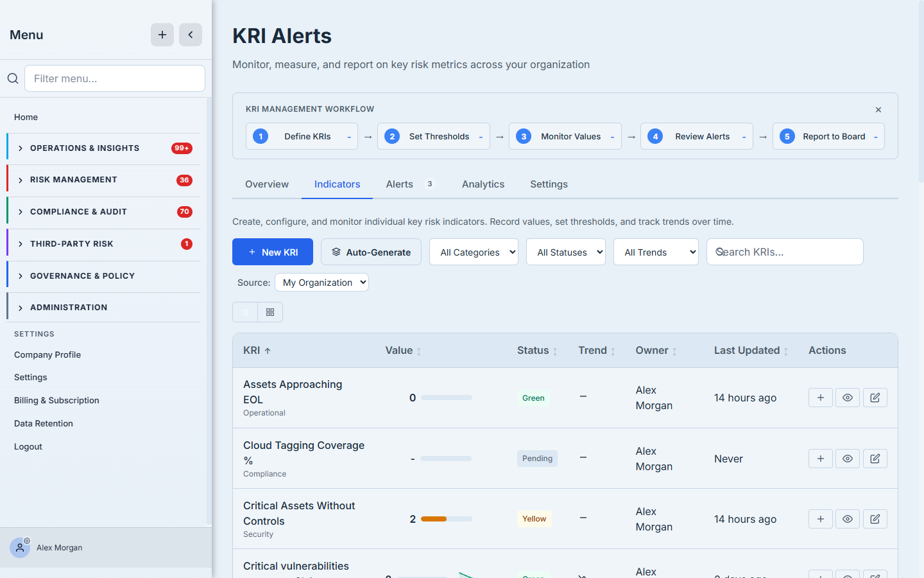Click progress bar for Critical Assets Without Controls
The image size is (924, 578).
[x=447, y=519]
